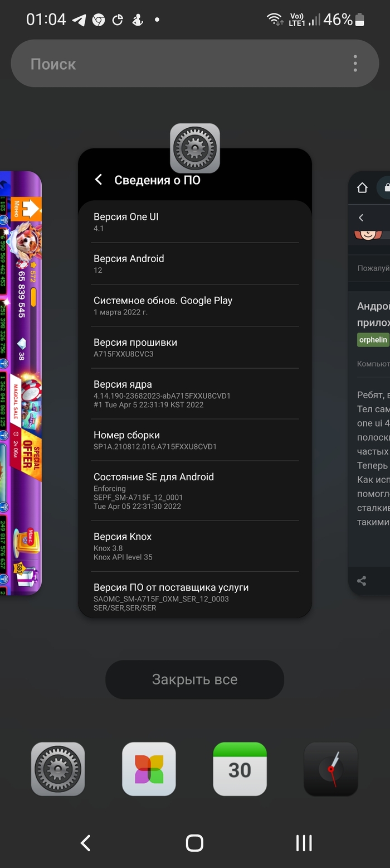The image size is (390, 868).
Task: Tap the Поиск search field
Action: coord(178,64)
